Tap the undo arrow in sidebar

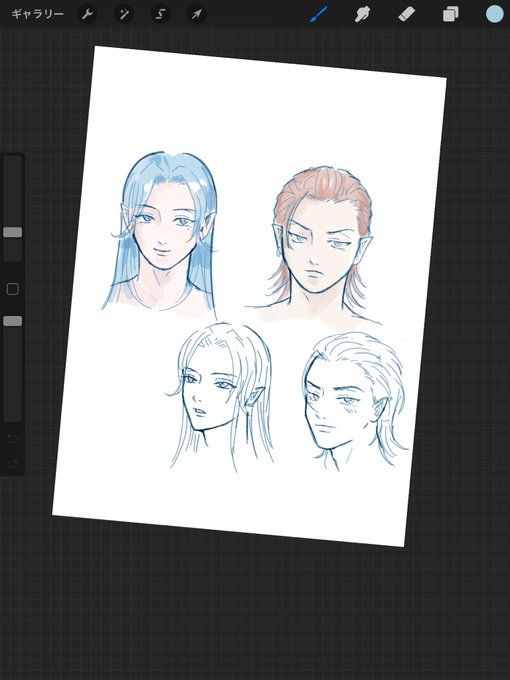point(13,439)
